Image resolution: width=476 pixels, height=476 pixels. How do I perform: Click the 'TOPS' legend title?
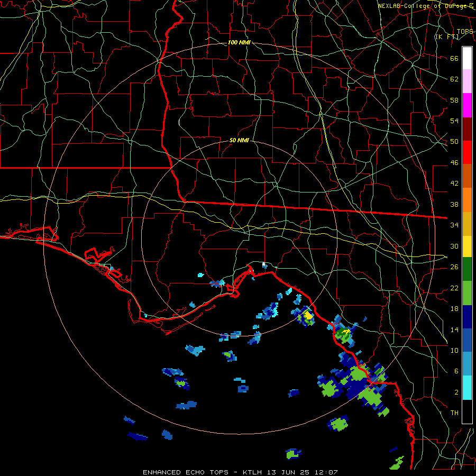[465, 32]
